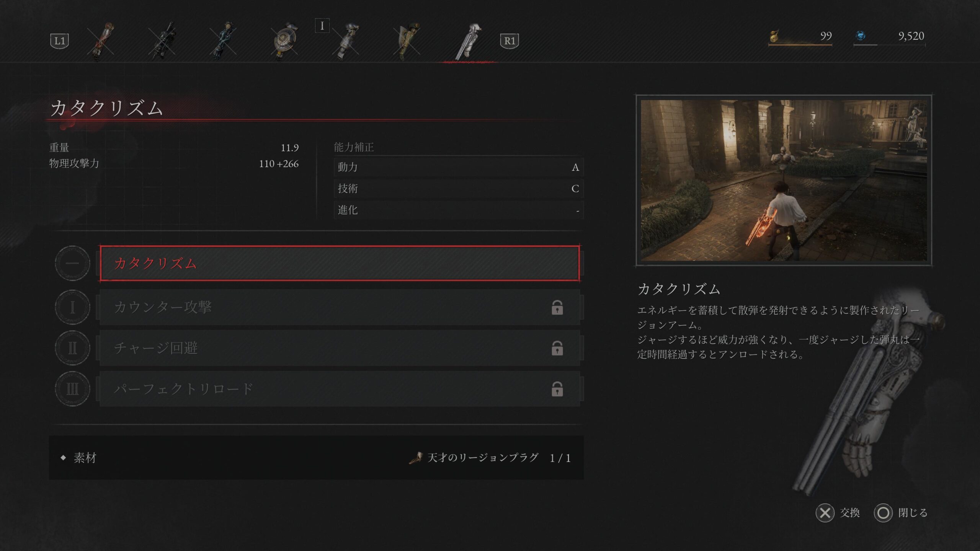Screen dimensions: 980x551
Task: Click the O 閉じる close button
Action: coord(901,513)
